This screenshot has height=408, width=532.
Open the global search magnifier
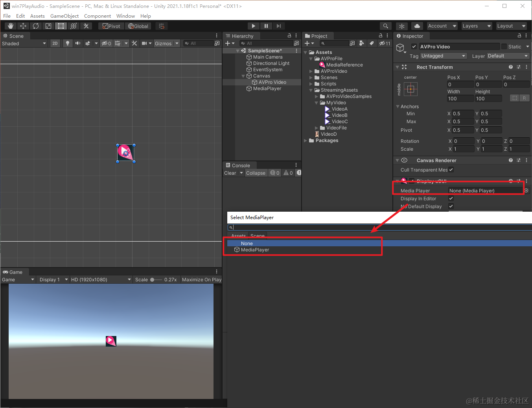pyautogui.click(x=385, y=26)
